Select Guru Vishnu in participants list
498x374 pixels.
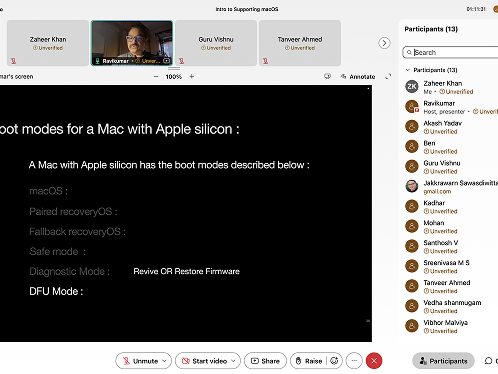tap(451, 167)
